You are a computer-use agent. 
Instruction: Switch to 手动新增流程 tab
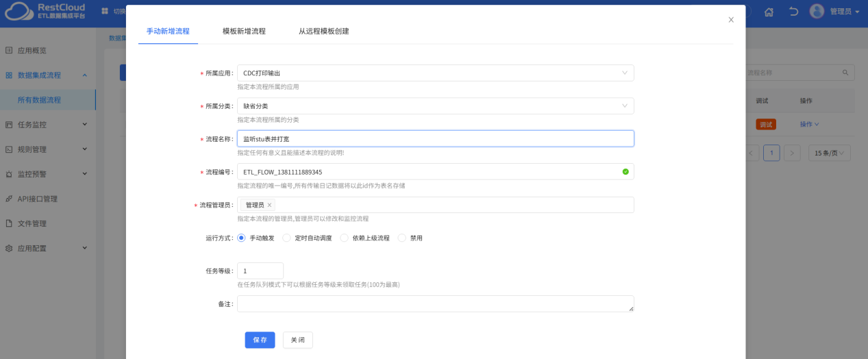(x=168, y=31)
